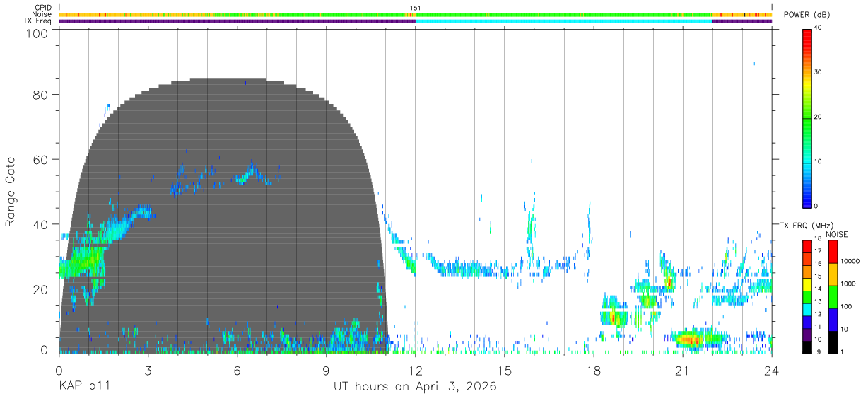Click x-axis tick label '15'
Screen dimensions: 868x401
(x=505, y=371)
